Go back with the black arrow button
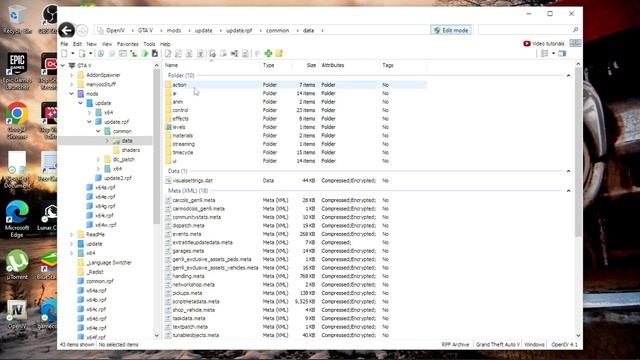 pos(67,30)
